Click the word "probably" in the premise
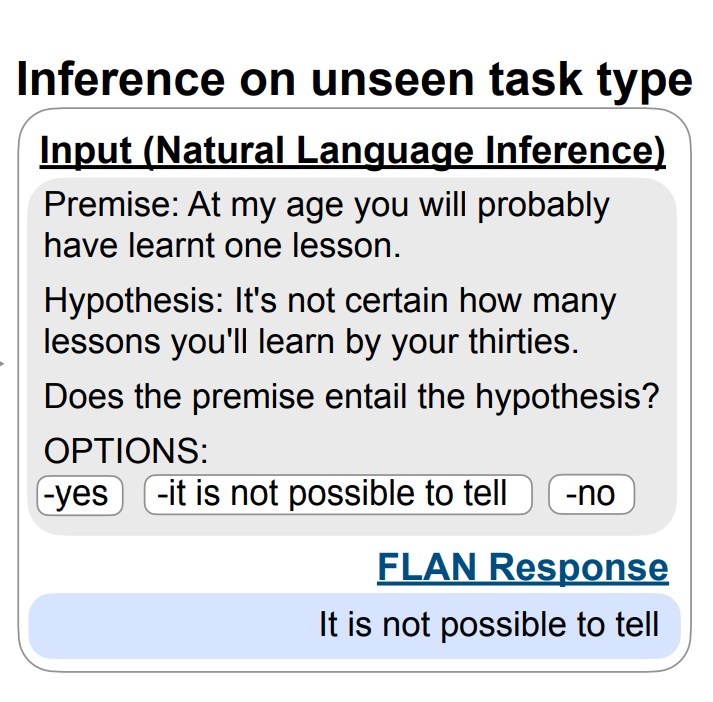Image resolution: width=713 pixels, height=702 pixels. [x=543, y=206]
